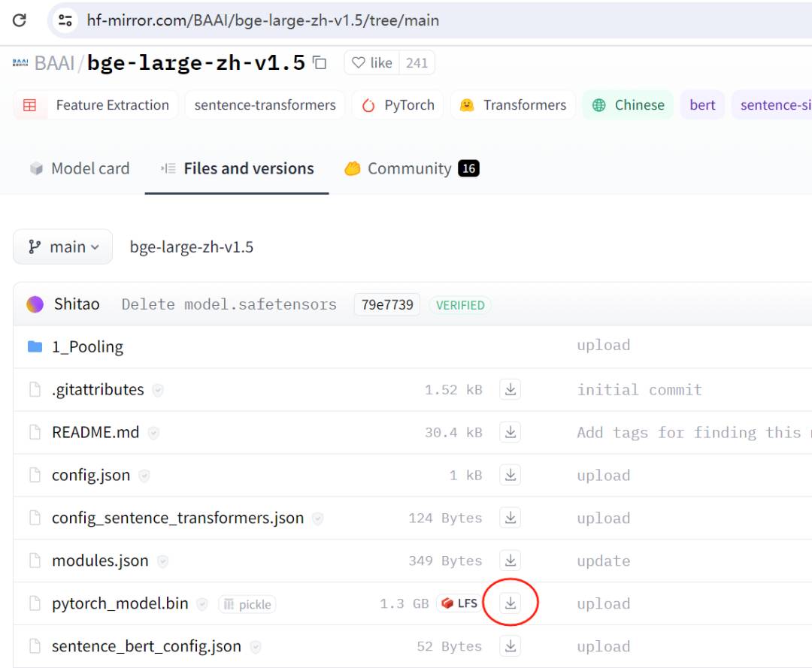Download the config.json file
The height and width of the screenshot is (668, 812).
pyautogui.click(x=510, y=475)
